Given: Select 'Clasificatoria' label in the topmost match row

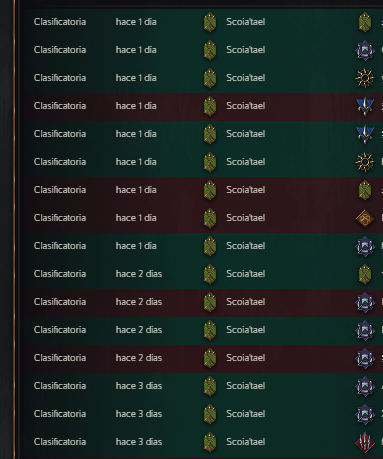Looking at the screenshot, I should [60, 22].
